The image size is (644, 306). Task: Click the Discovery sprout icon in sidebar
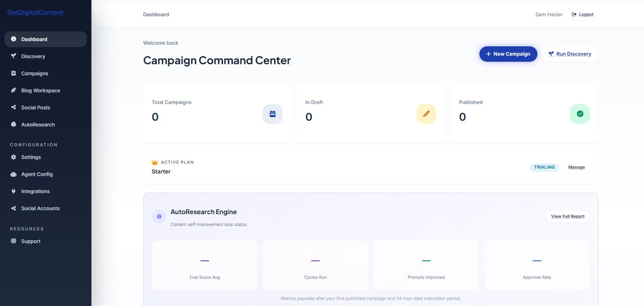tap(13, 56)
